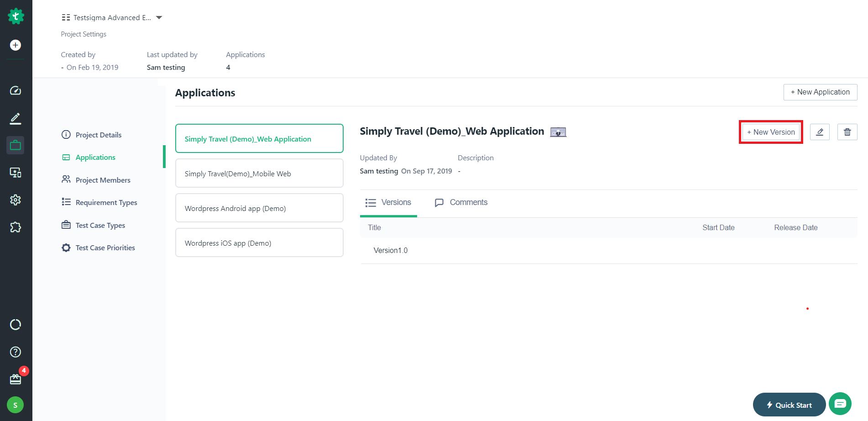This screenshot has width=868, height=421.
Task: Open the pencil test development icon
Action: [x=16, y=118]
